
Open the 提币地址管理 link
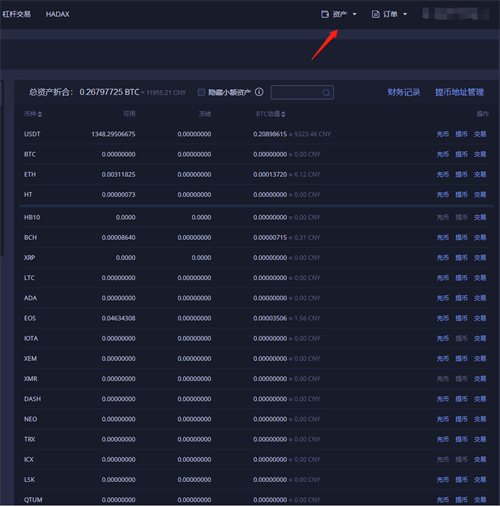pyautogui.click(x=459, y=92)
